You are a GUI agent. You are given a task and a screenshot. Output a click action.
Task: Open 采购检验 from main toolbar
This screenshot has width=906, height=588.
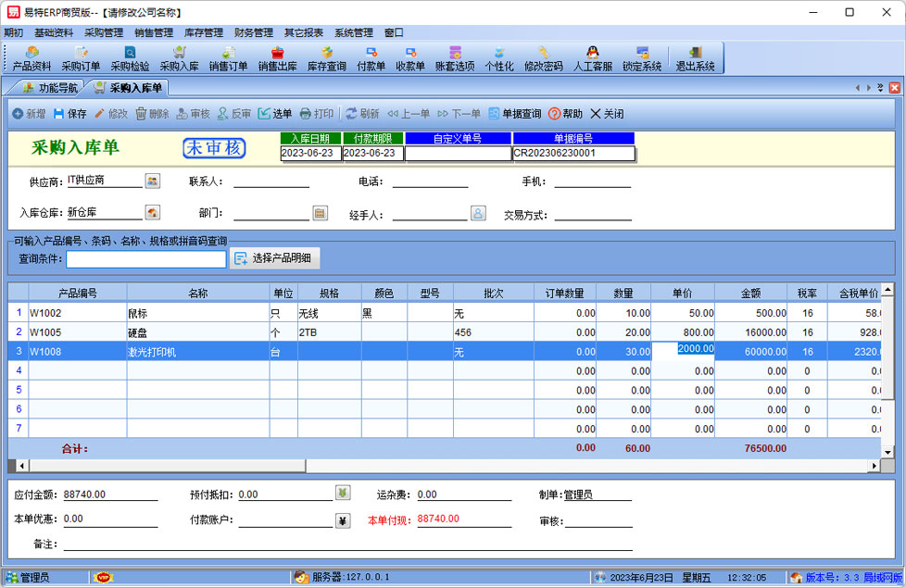130,58
